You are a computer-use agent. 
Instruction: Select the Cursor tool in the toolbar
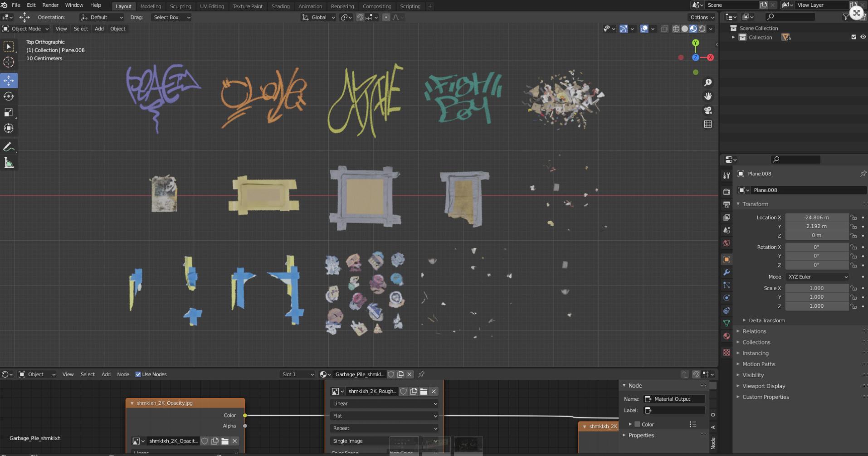pyautogui.click(x=9, y=62)
